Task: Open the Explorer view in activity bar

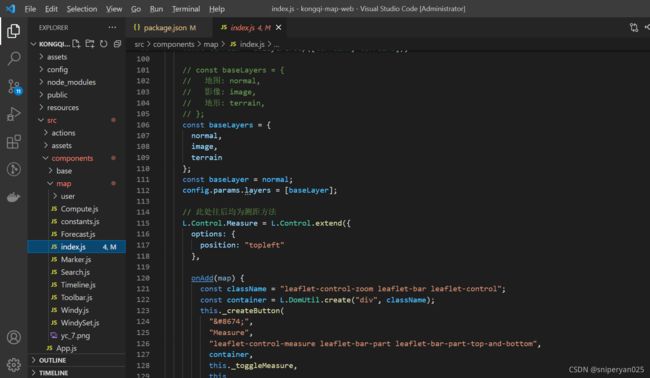Action: 14,31
